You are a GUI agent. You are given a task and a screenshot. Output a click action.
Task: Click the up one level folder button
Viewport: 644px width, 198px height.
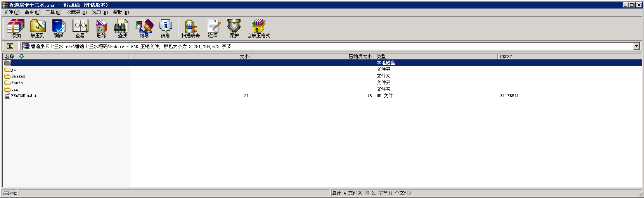point(10,46)
